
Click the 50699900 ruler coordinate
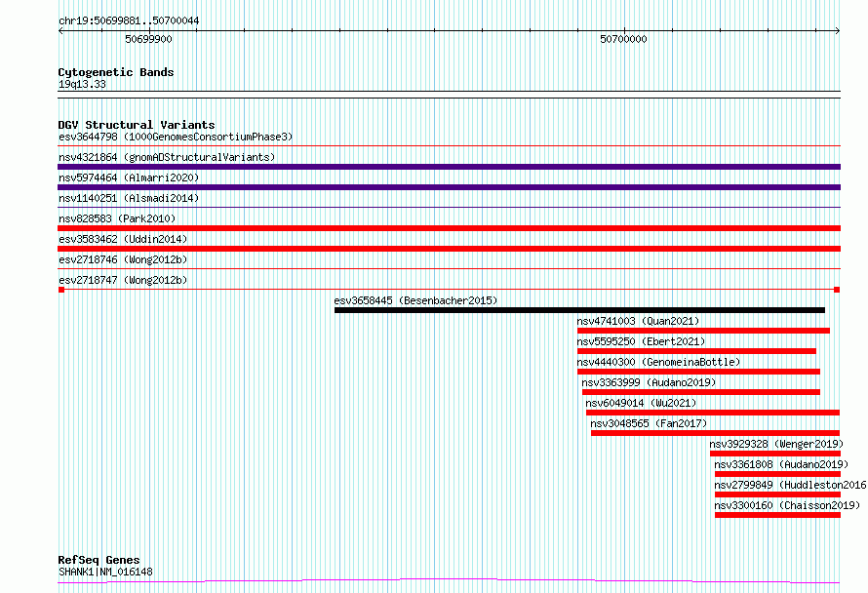coord(148,40)
